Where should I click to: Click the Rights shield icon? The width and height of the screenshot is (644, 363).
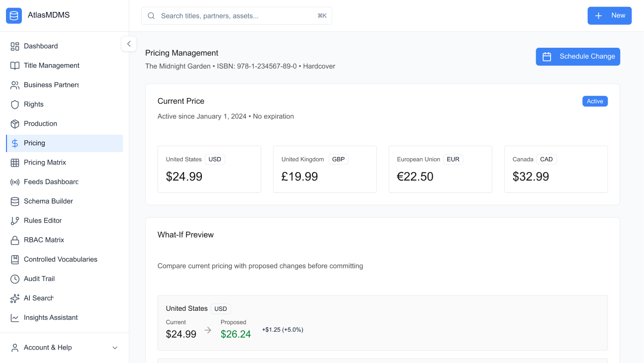(x=15, y=104)
